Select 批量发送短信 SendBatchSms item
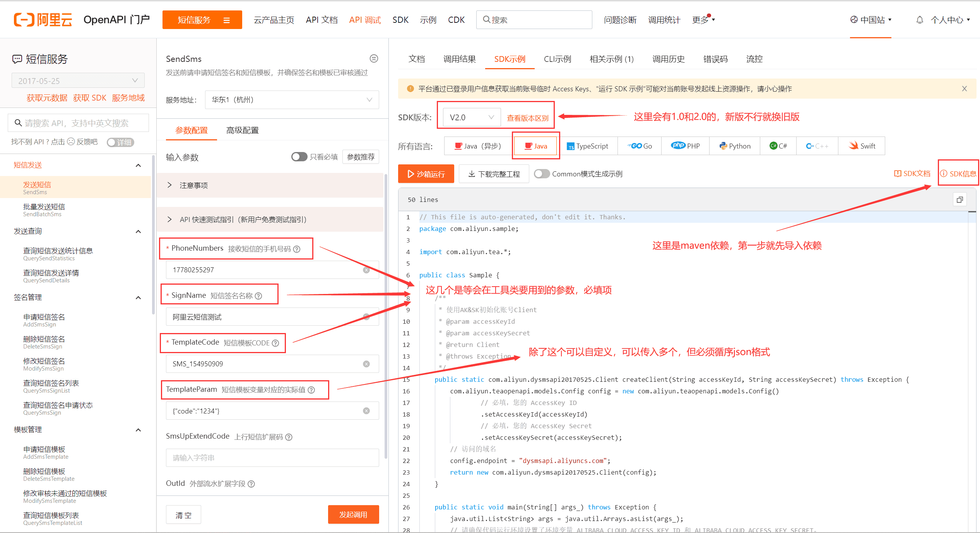Screen dimensions: 980x533 [75, 210]
